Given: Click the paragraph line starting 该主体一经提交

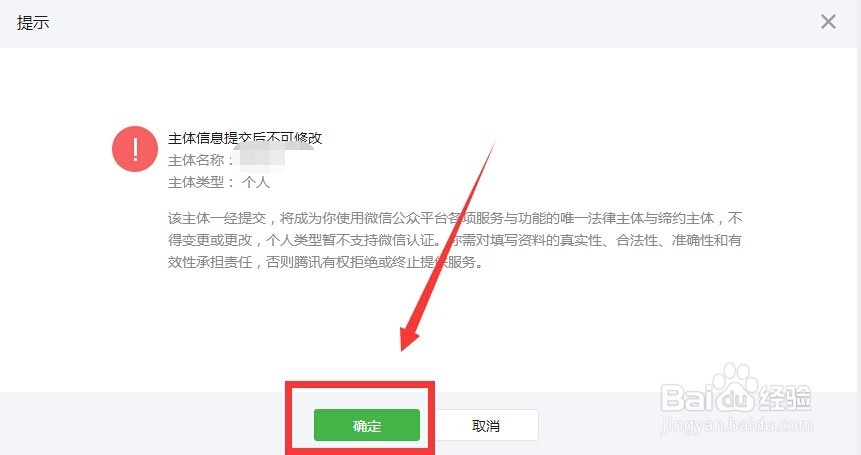Looking at the screenshot, I should click(x=455, y=218).
